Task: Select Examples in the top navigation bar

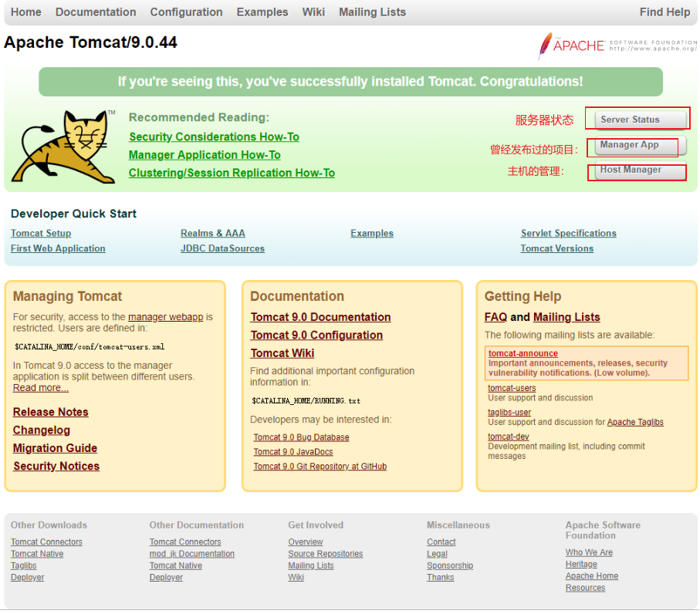Action: (x=262, y=12)
